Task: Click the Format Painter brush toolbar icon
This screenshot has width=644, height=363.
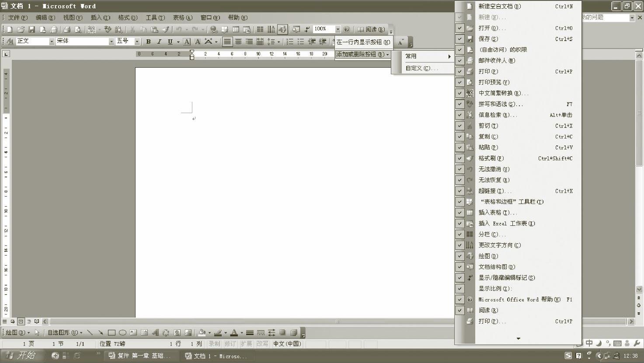Action: point(166,29)
